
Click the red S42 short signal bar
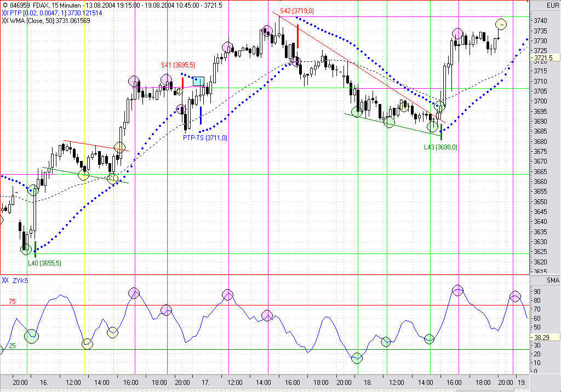tap(297, 37)
